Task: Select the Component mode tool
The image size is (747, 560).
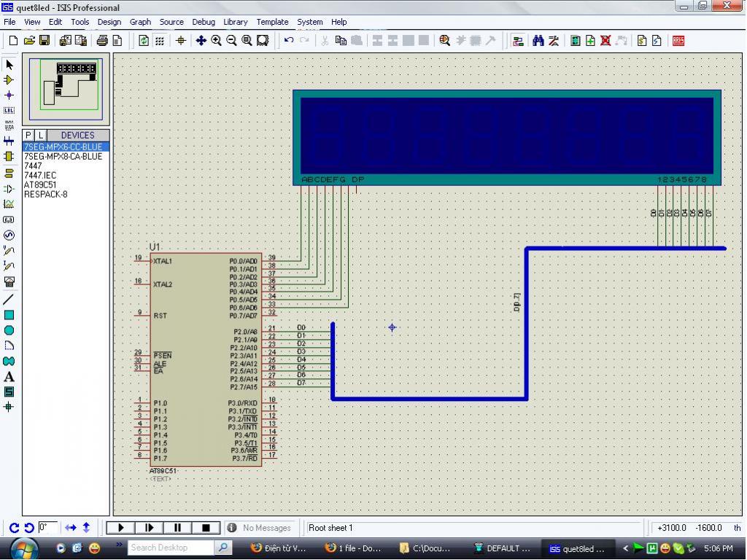Action: (9, 79)
